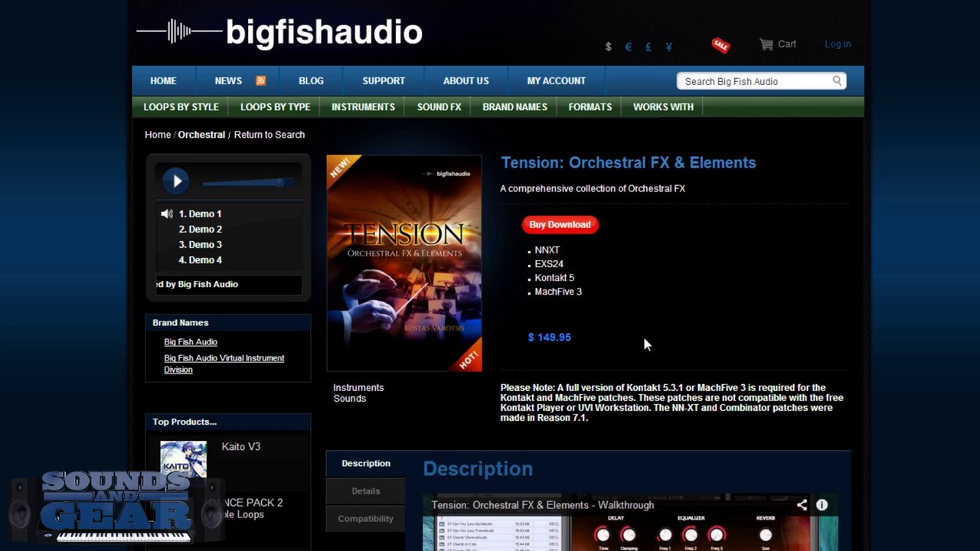
Task: Select Demo 3 in the player list
Action: pyautogui.click(x=200, y=244)
